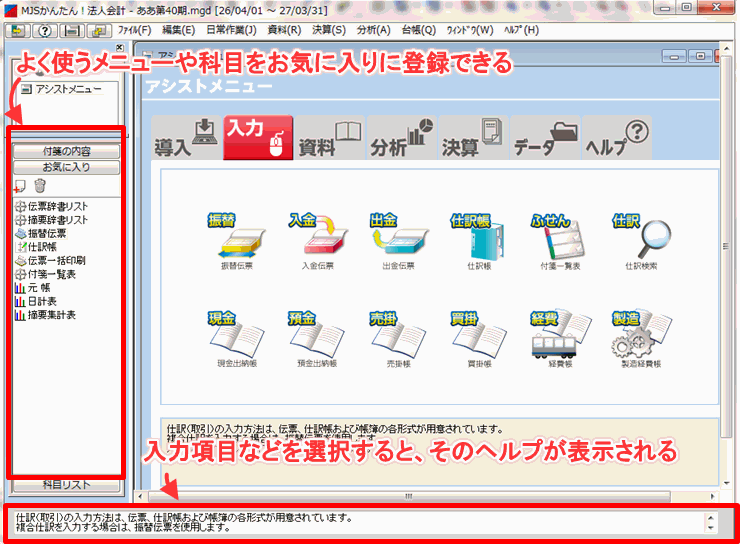
Task: Open the 資料(R) menu
Action: coord(284,30)
